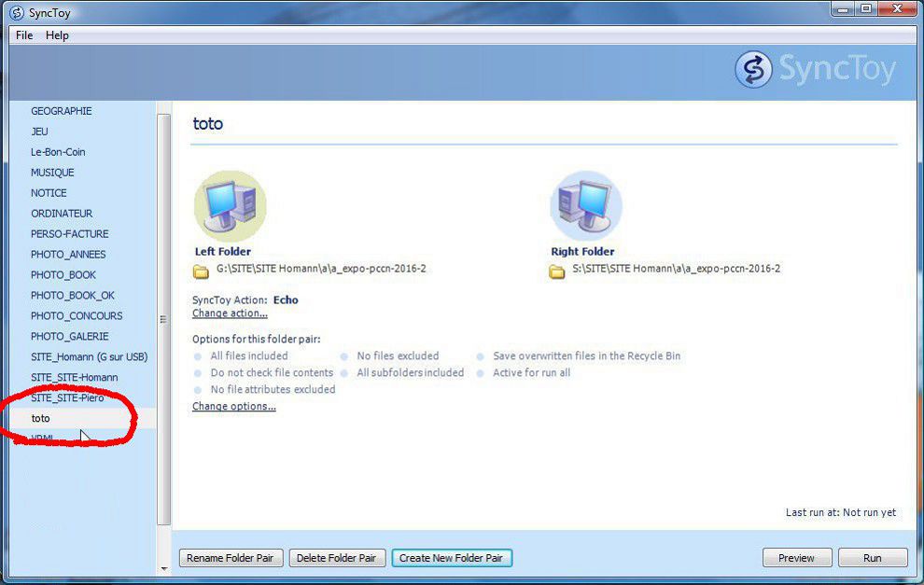The image size is (924, 585).
Task: Click the Right Folder computer icon
Action: click(x=586, y=206)
